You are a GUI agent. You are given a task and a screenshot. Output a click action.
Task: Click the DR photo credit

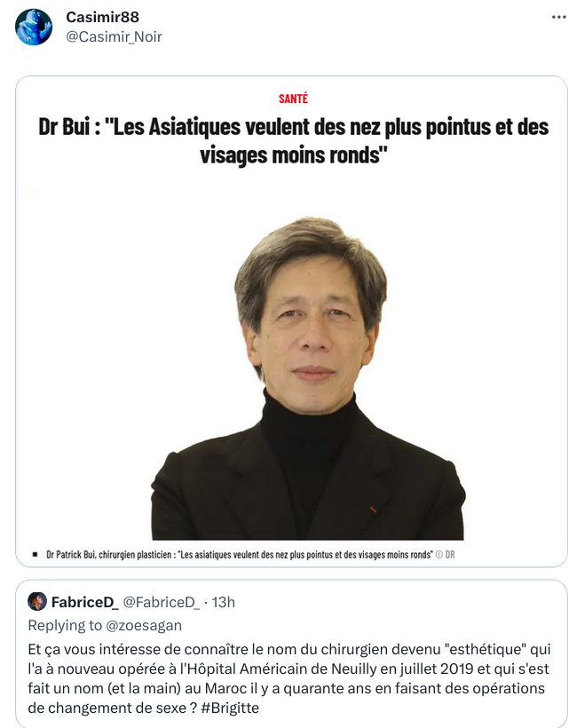[x=450, y=554]
